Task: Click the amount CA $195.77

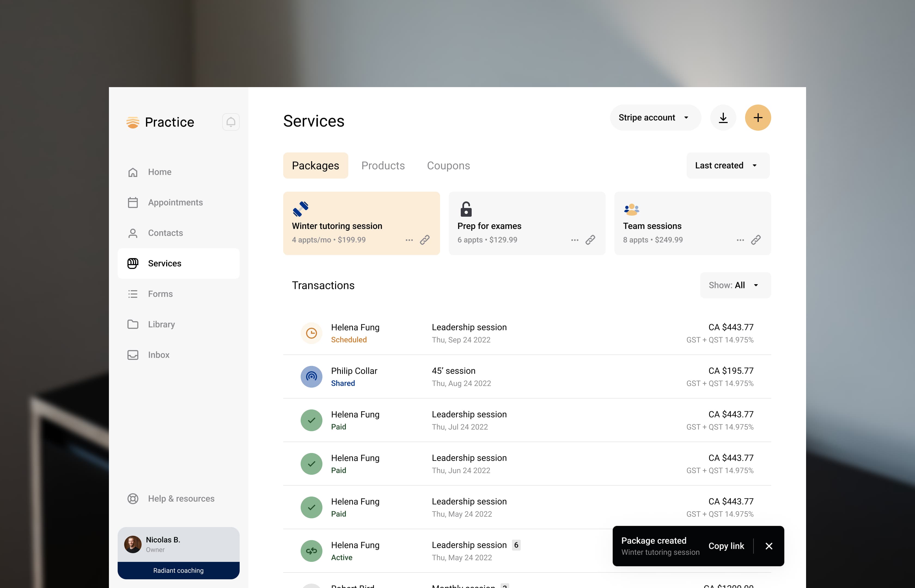Action: tap(731, 371)
